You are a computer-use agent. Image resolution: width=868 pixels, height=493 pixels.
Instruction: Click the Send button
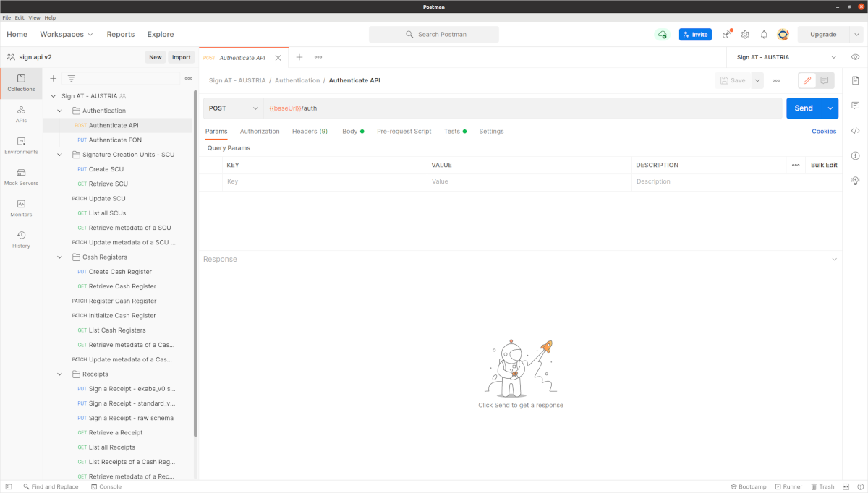[804, 108]
